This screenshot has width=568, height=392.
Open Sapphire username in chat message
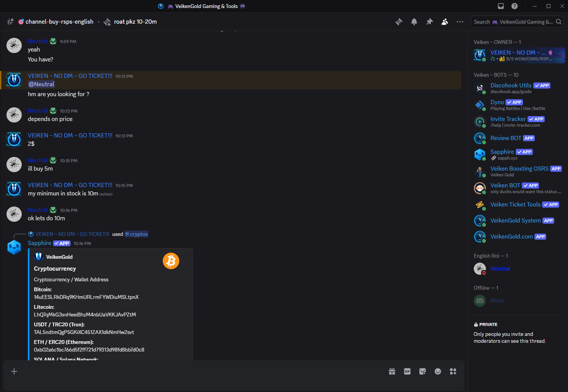click(x=39, y=243)
